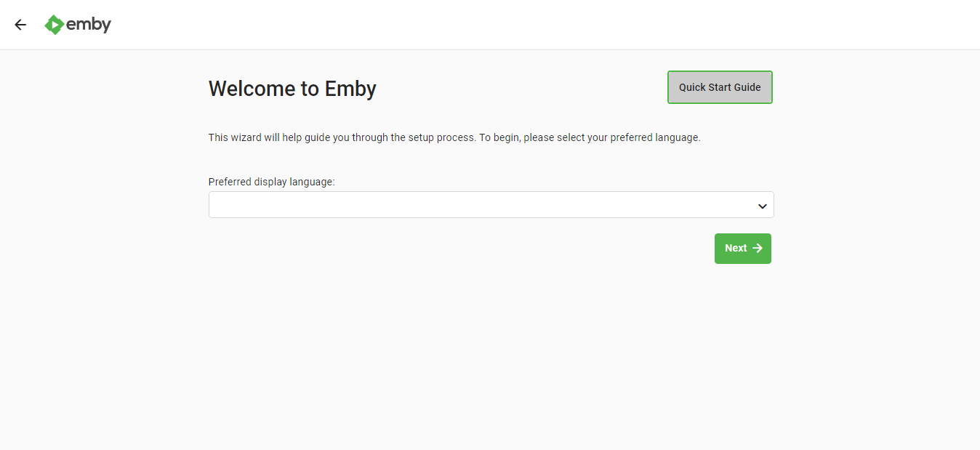The height and width of the screenshot is (450, 980).
Task: Click the back arrow in header
Action: tap(20, 25)
